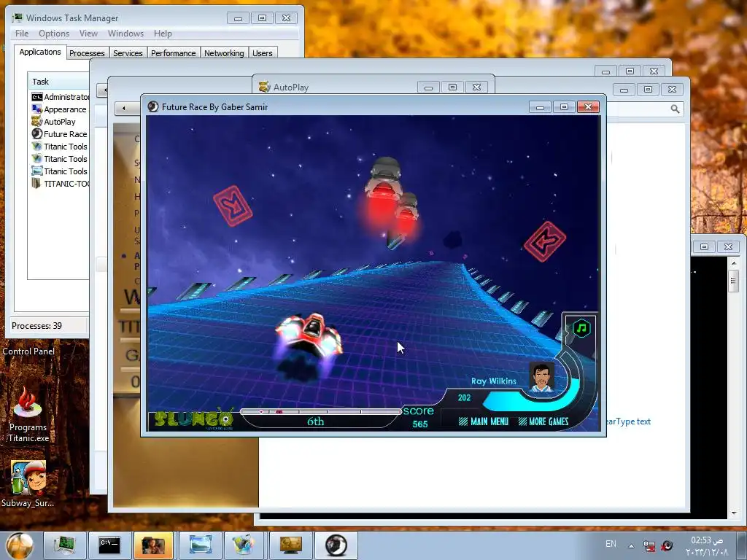Toggle the green music note sound button
This screenshot has height=560, width=747.
581,328
